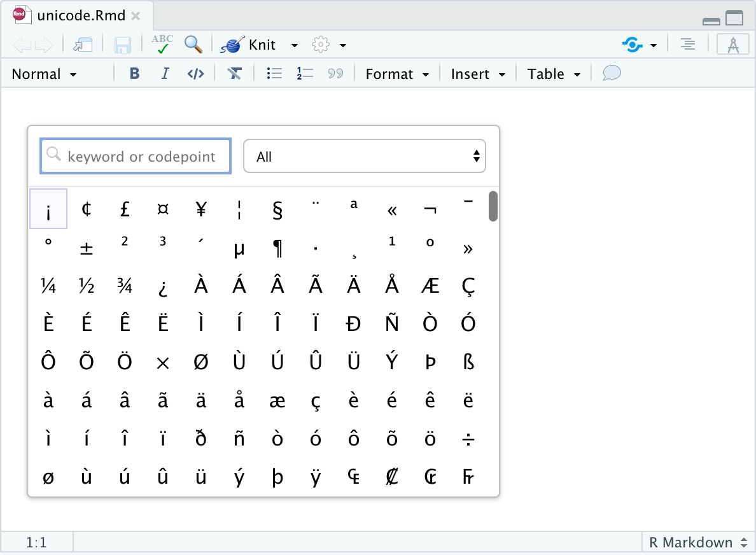Image resolution: width=756 pixels, height=555 pixels.
Task: Insert inline code formatting
Action: pos(195,73)
